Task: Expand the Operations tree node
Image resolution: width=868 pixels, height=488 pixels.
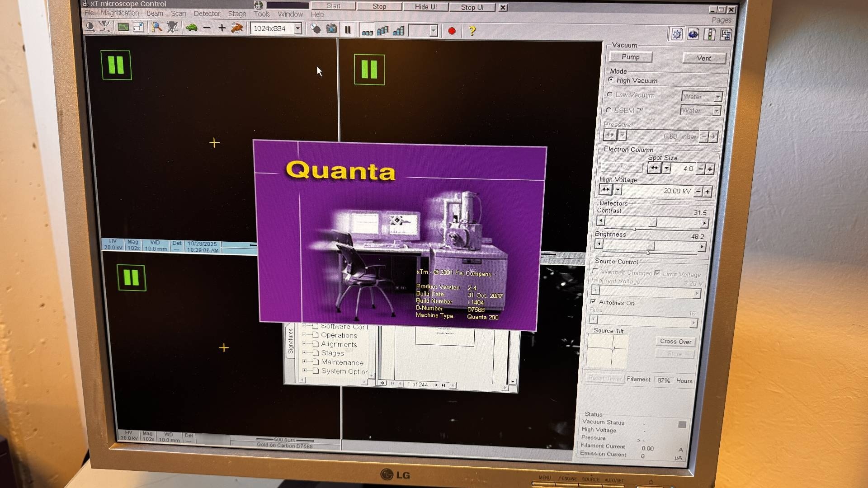Action: click(x=304, y=335)
